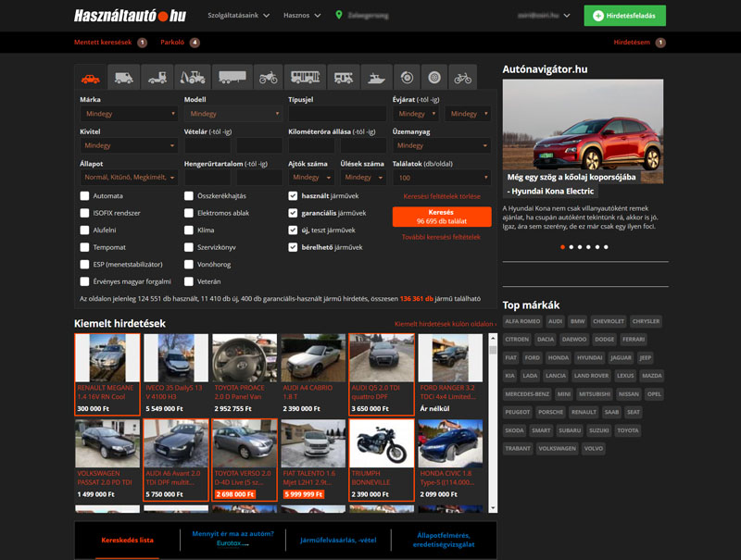Viewport: 741px width, 560px height.
Task: Select the tractor category icon
Action: point(193,78)
